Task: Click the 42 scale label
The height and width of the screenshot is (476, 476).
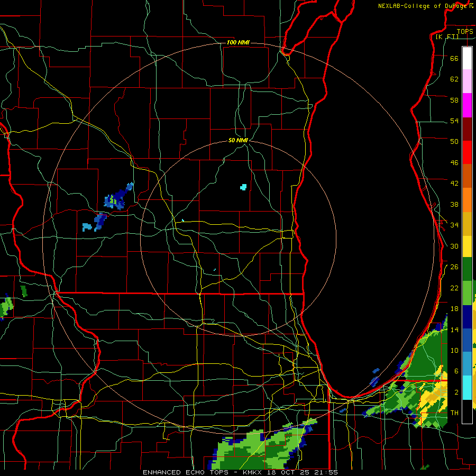Action: click(x=454, y=183)
